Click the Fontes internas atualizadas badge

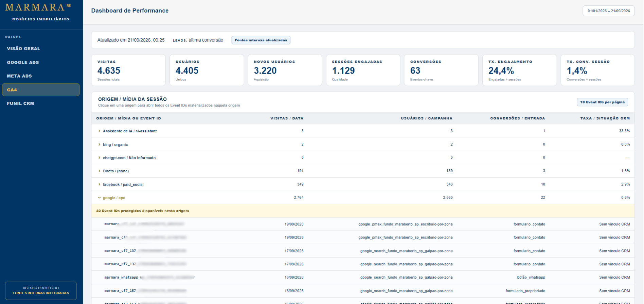pyautogui.click(x=261, y=40)
